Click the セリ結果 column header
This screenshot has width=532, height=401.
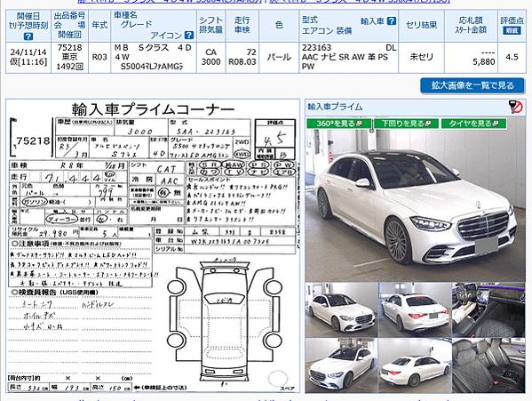click(x=421, y=25)
